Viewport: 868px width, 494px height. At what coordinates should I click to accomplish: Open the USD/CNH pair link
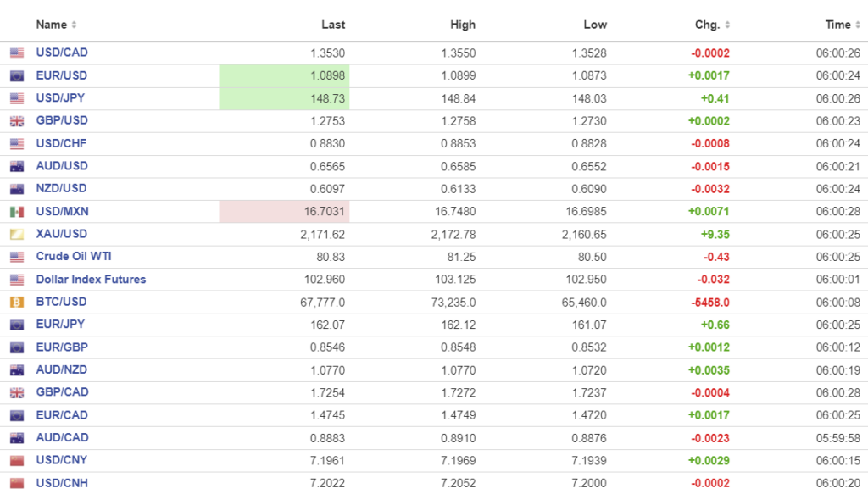(x=62, y=483)
